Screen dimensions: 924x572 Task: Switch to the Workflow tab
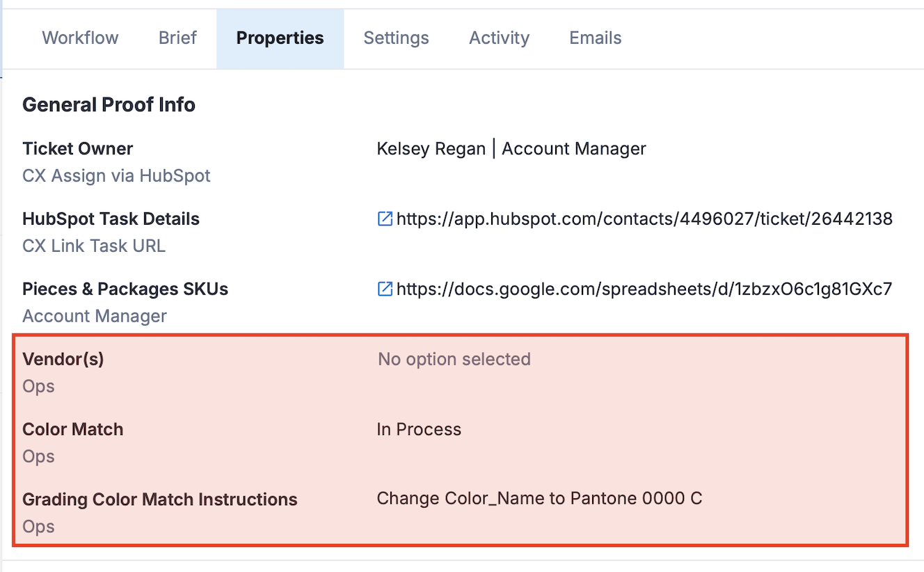click(x=80, y=38)
